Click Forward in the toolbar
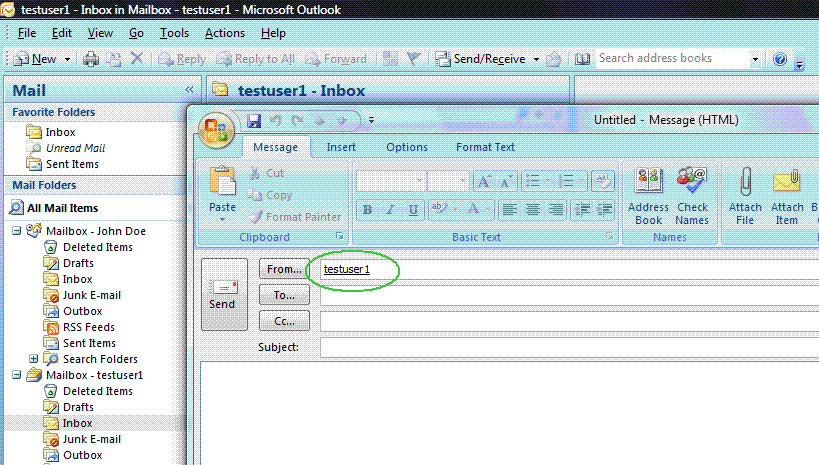The image size is (819, 465). pos(336,59)
